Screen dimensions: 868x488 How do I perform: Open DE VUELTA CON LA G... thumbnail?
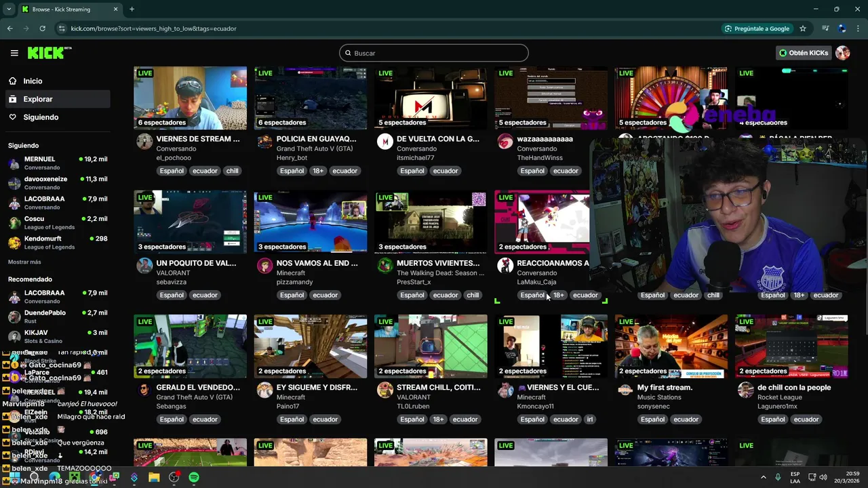tap(431, 98)
